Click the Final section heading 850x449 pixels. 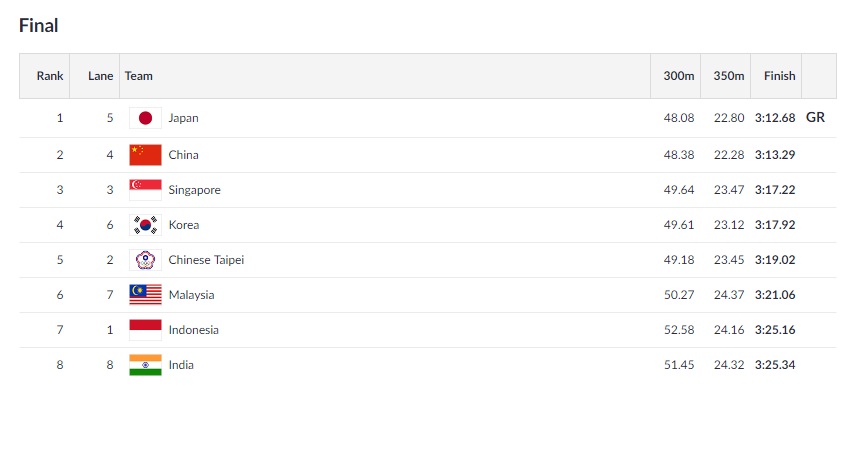pyautogui.click(x=39, y=26)
